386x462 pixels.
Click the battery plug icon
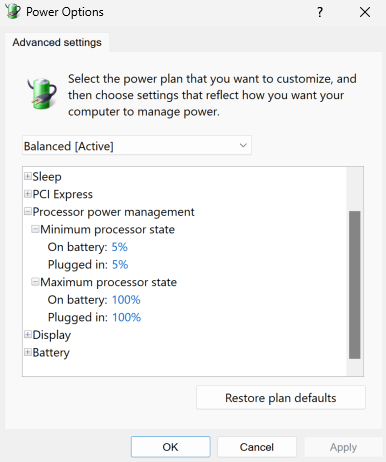click(x=42, y=93)
